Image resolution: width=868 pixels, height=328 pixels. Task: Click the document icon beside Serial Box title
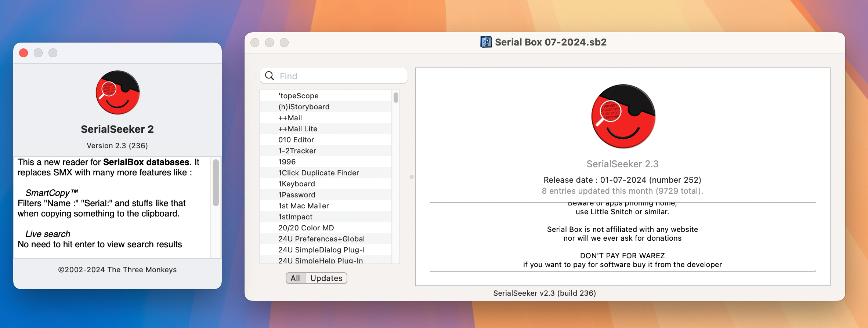point(486,42)
